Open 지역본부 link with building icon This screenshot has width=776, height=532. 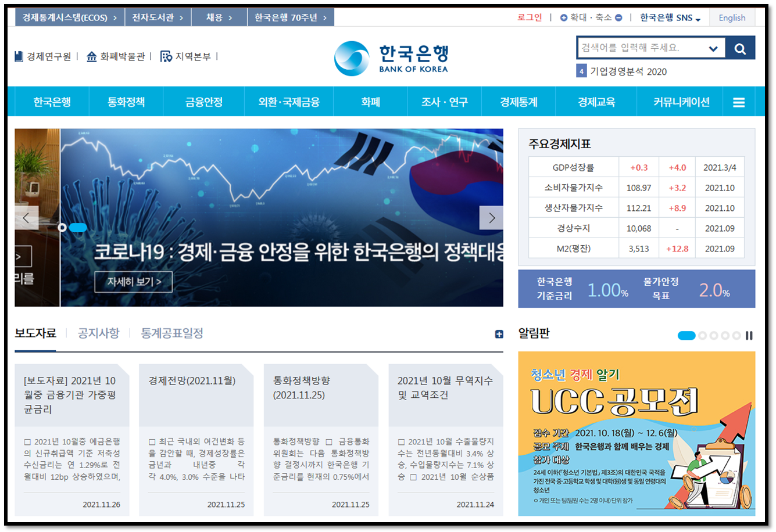point(185,56)
